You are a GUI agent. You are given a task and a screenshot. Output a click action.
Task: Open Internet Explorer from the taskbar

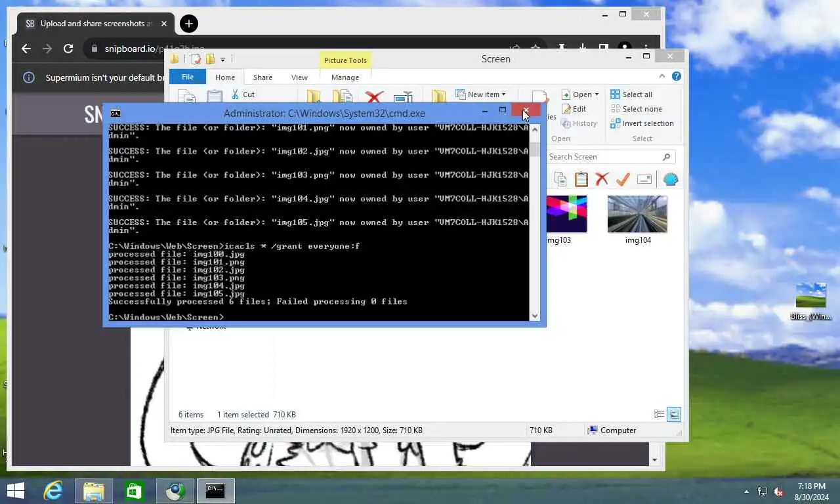pyautogui.click(x=53, y=490)
